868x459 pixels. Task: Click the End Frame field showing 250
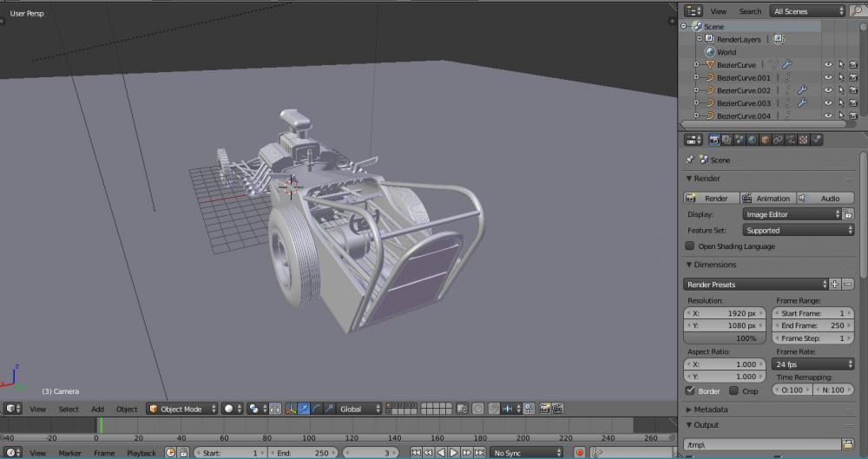tap(812, 325)
